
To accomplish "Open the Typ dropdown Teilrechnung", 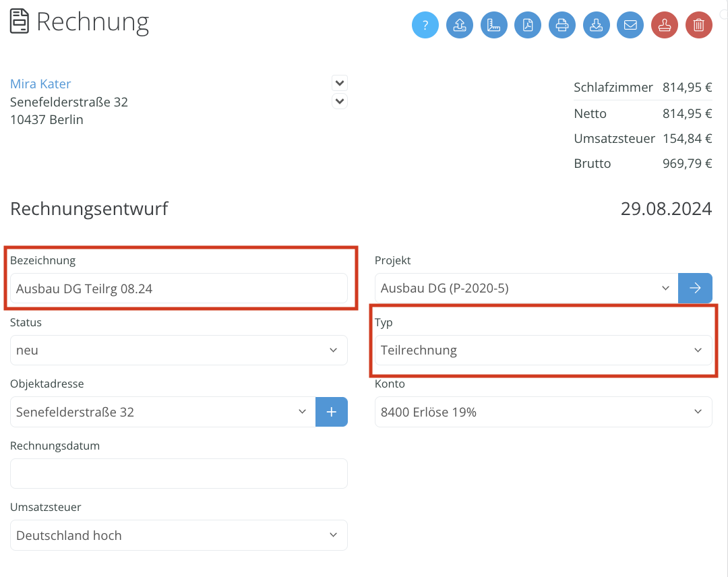I will pos(543,350).
